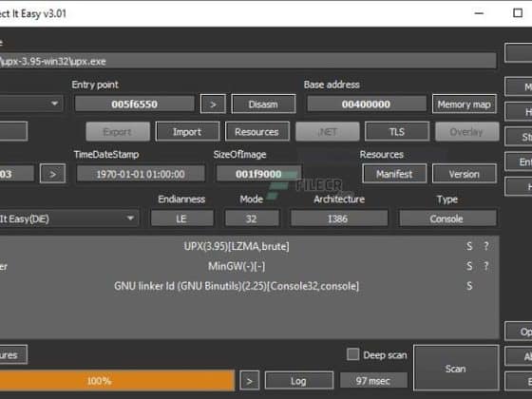Open the Version resource
Image resolution: width=532 pixels, height=399 pixels.
[465, 174]
